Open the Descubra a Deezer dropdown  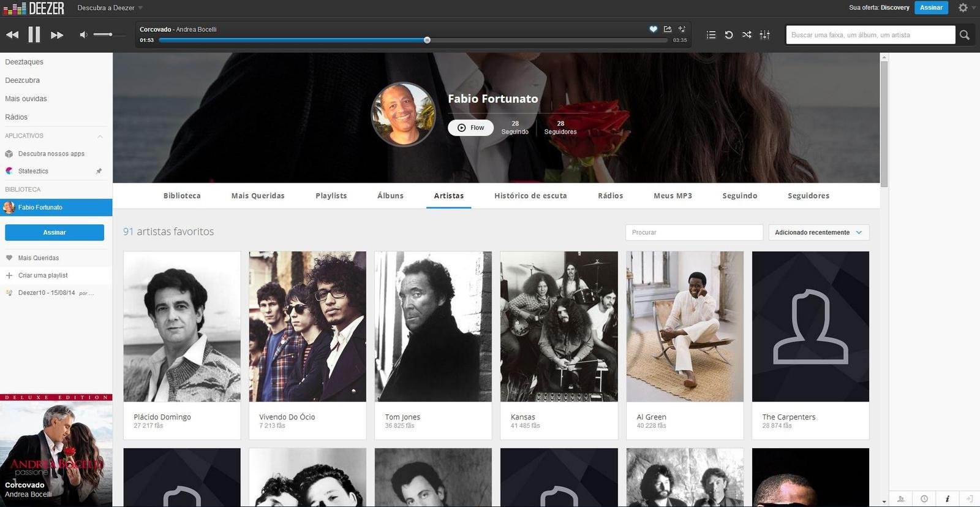pos(110,8)
